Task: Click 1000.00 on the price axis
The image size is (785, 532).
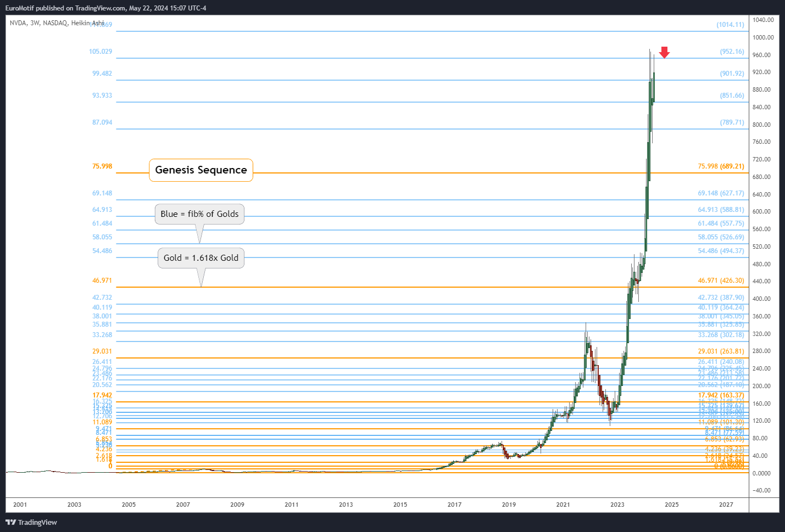Action: tap(763, 37)
